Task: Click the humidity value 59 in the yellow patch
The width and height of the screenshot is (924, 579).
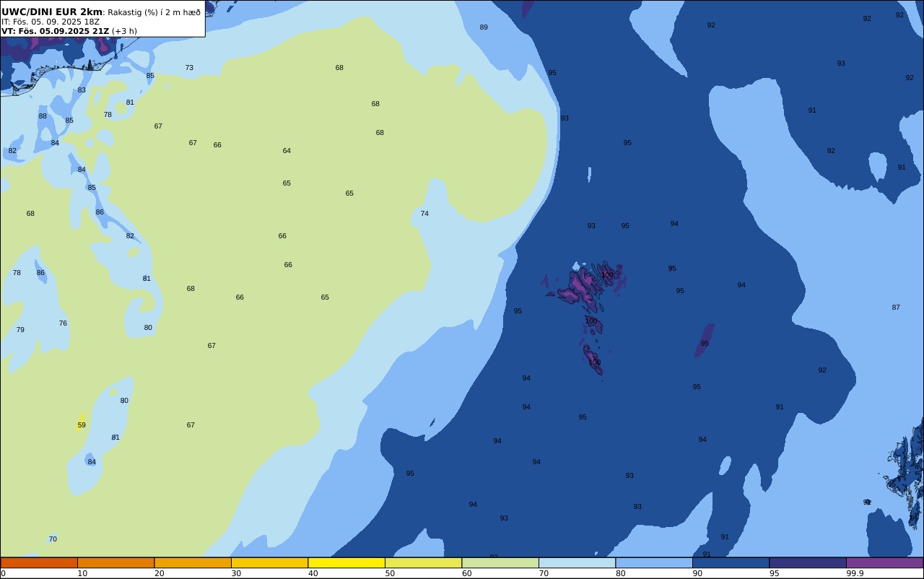Action: pos(82,425)
